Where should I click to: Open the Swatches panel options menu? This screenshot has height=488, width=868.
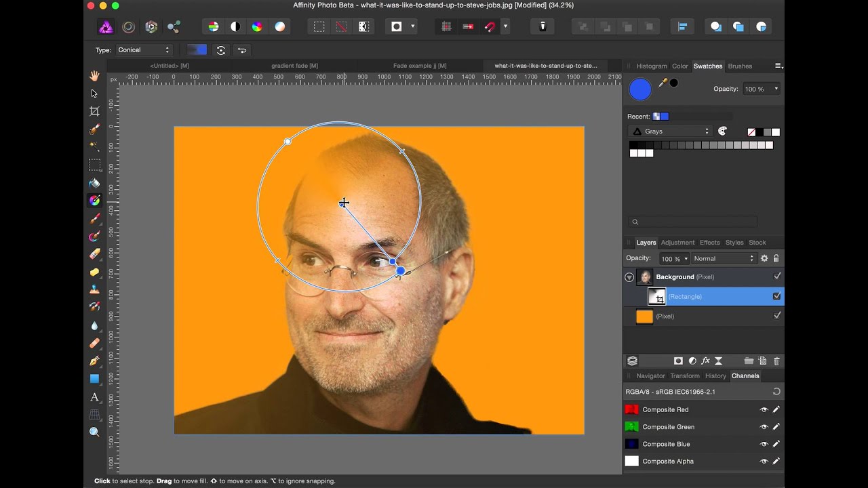pyautogui.click(x=778, y=66)
